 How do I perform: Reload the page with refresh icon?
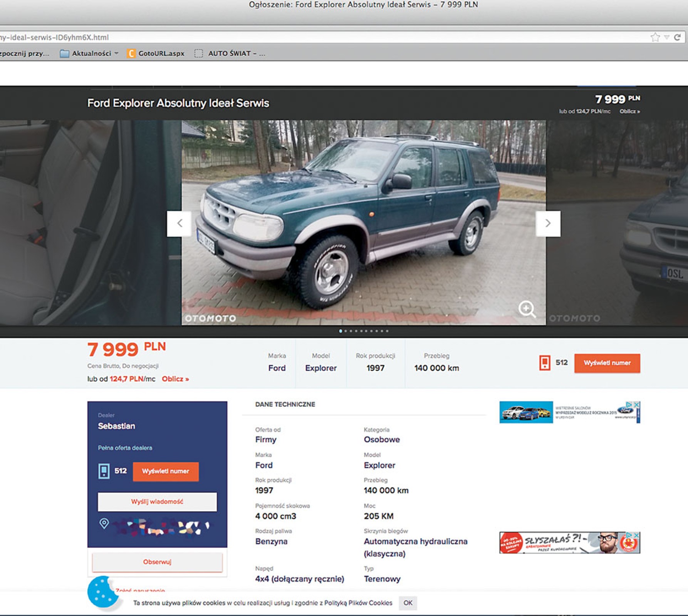678,37
